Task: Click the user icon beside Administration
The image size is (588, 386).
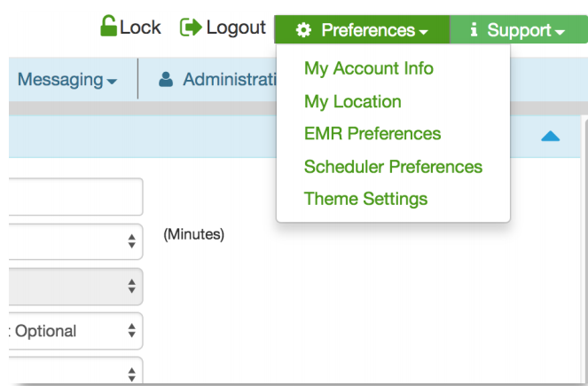Action: pyautogui.click(x=165, y=80)
